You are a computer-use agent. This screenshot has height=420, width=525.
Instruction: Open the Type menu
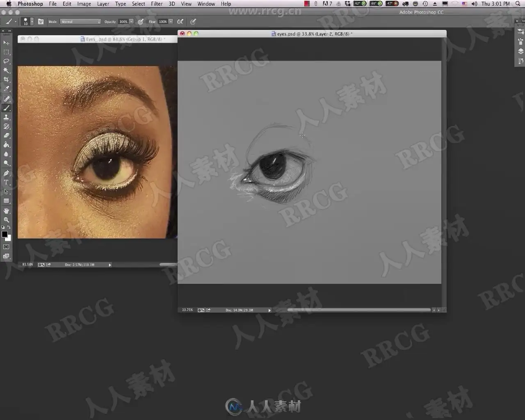coord(121,4)
